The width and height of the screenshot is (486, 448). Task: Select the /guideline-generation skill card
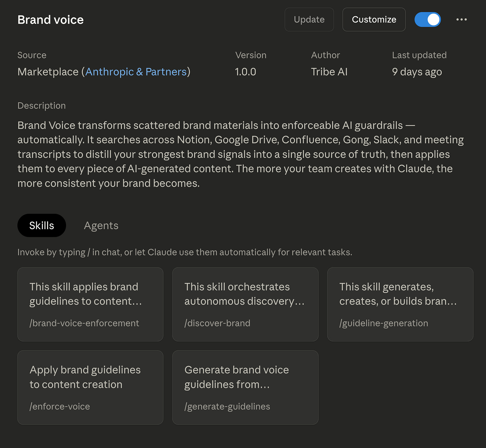400,304
